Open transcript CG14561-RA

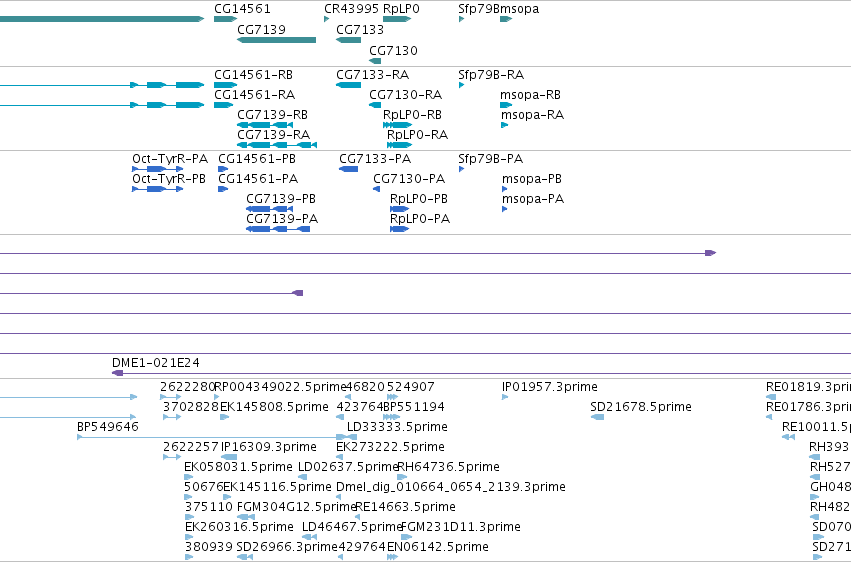255,94
